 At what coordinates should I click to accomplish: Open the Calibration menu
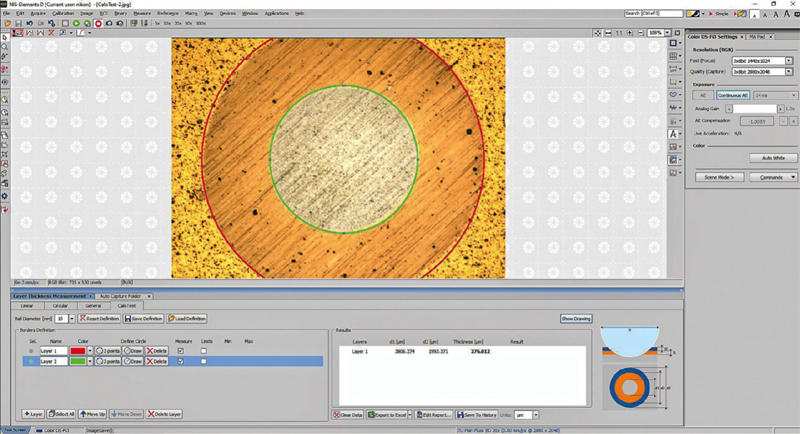point(63,13)
